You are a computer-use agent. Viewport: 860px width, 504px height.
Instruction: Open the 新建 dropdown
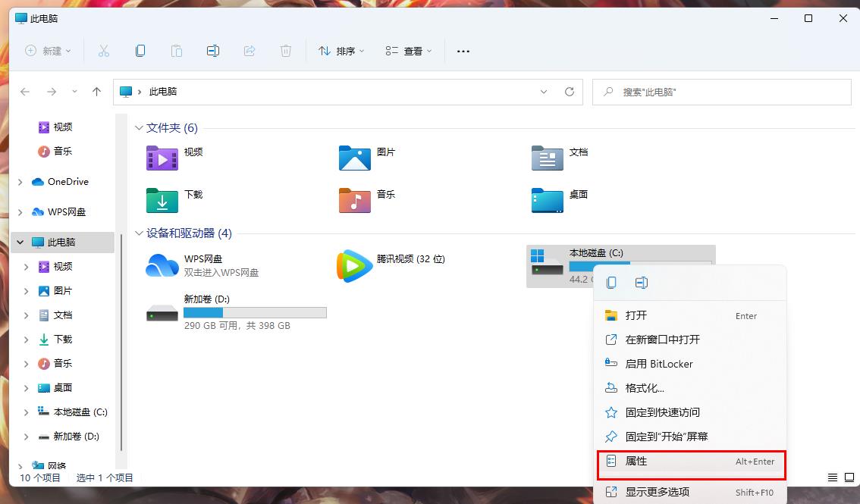49,51
